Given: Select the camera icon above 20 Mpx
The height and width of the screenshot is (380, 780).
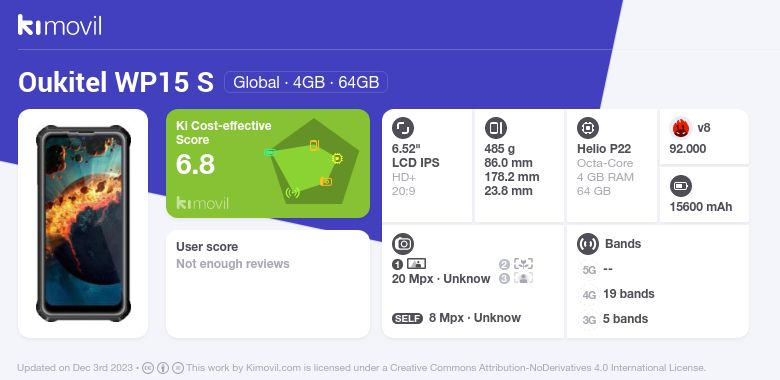Looking at the screenshot, I should (x=403, y=244).
